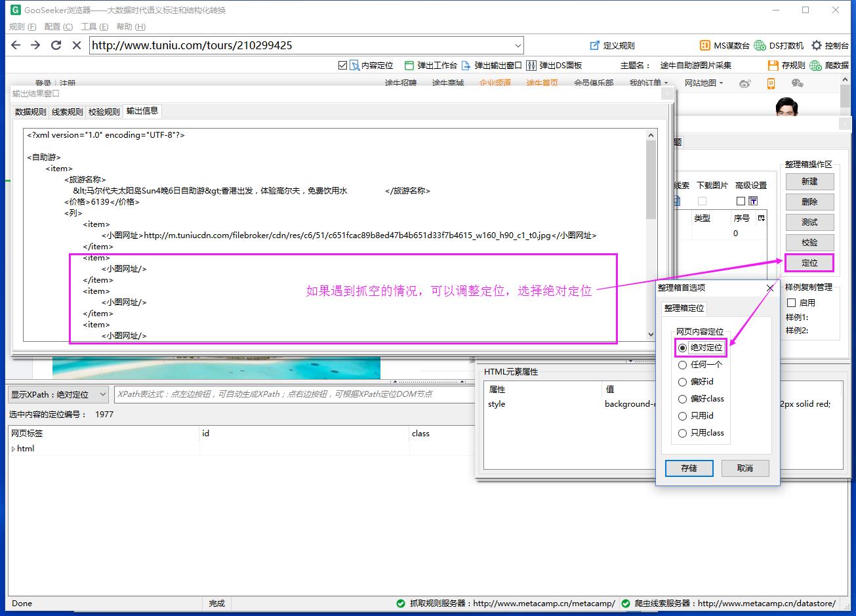Save the rule with 存规则
Viewport: 856px width, 616px height.
click(x=786, y=66)
